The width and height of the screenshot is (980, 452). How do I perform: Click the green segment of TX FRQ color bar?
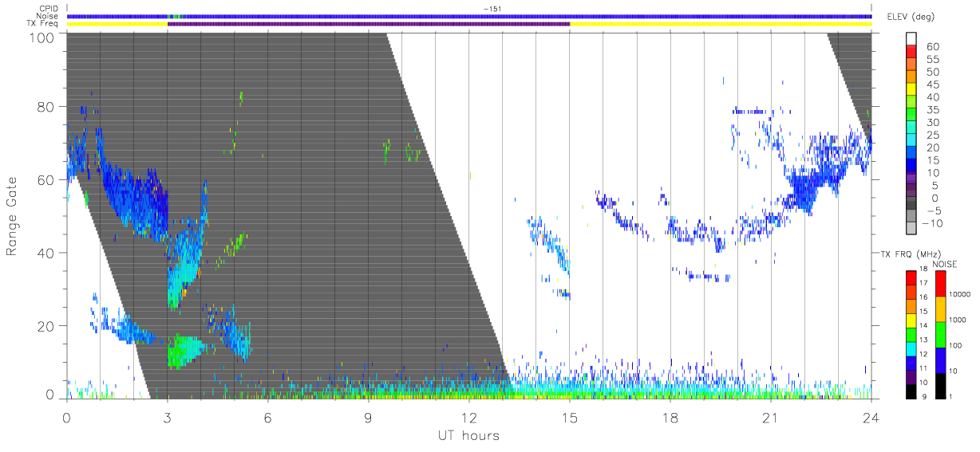point(912,335)
